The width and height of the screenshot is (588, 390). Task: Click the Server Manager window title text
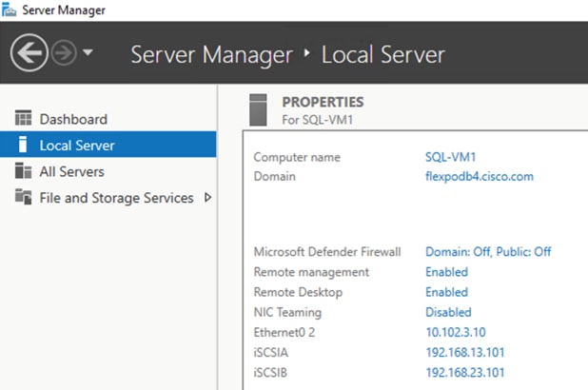point(64,10)
